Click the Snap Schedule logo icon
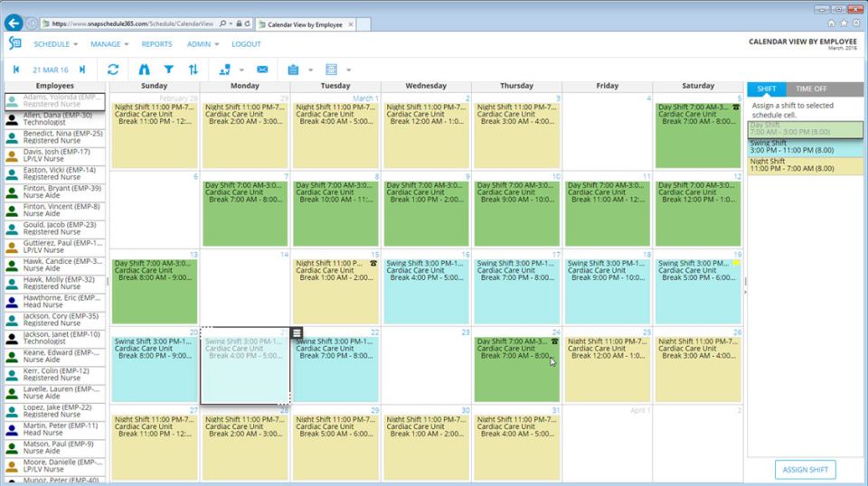The width and height of the screenshot is (868, 486). pos(15,43)
